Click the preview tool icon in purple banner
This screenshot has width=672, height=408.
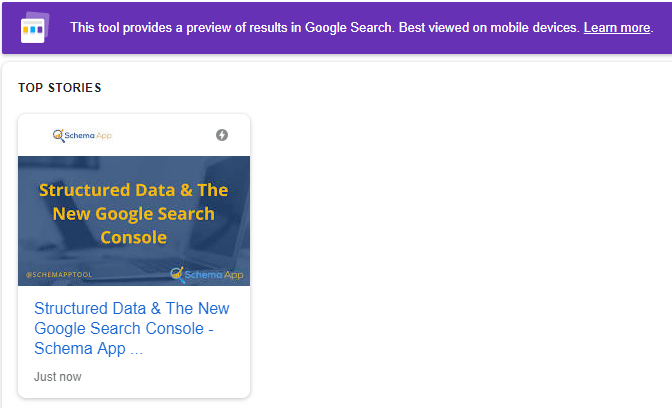[33, 26]
